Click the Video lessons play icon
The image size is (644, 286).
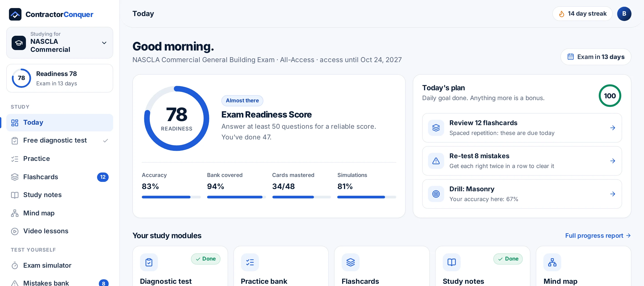[x=15, y=231]
